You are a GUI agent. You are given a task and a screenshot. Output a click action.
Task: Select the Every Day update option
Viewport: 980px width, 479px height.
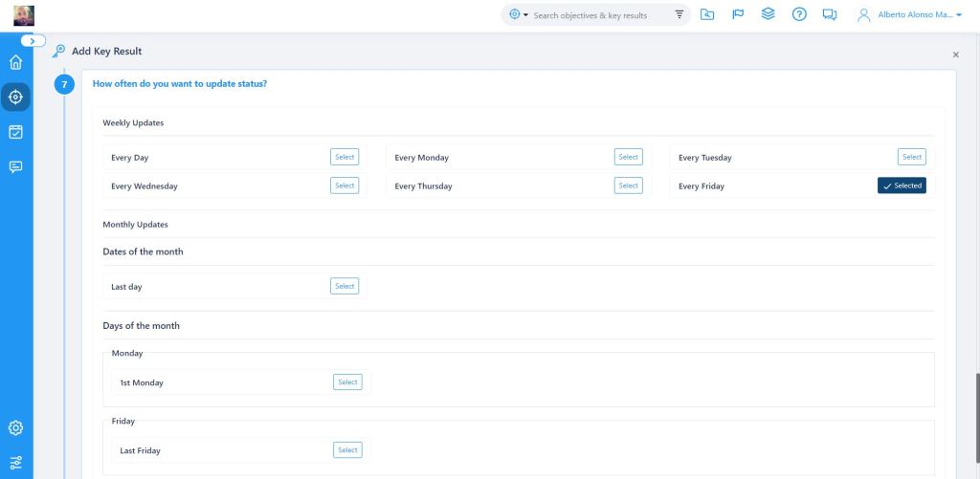click(345, 157)
